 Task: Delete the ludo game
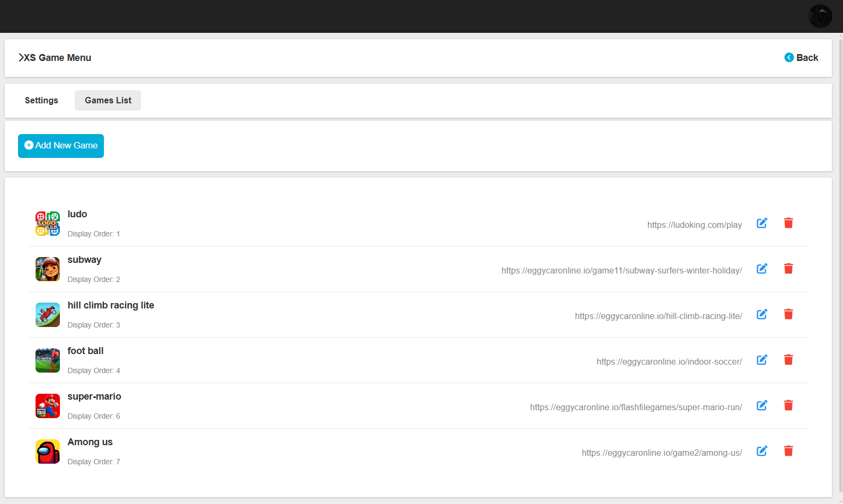788,223
